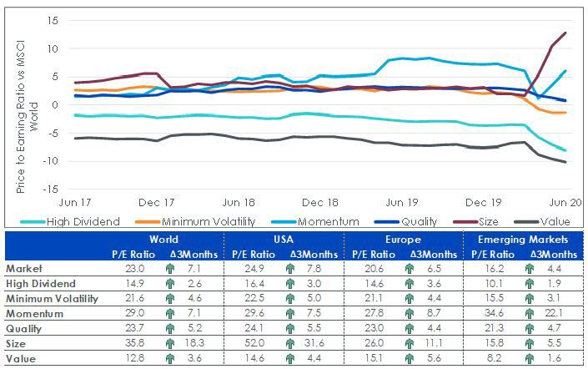Click the Size legend swatch
Viewport: 588px width, 369px height.
coord(465,222)
